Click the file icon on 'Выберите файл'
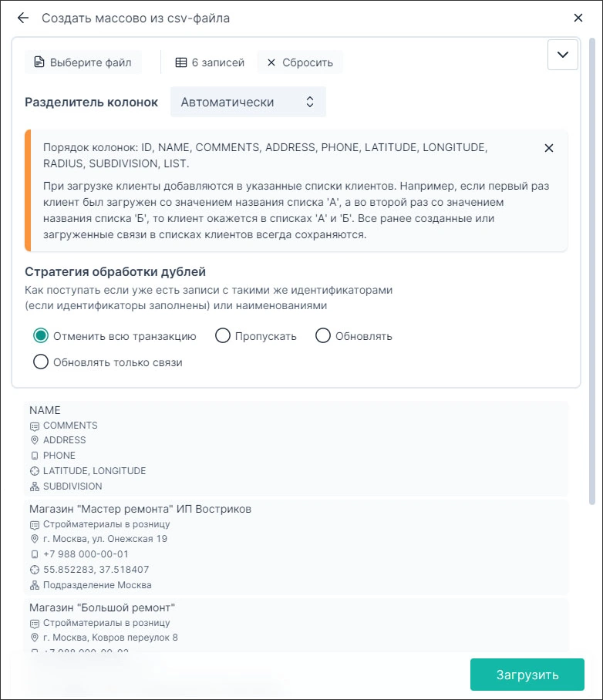603x700 pixels. tap(39, 62)
